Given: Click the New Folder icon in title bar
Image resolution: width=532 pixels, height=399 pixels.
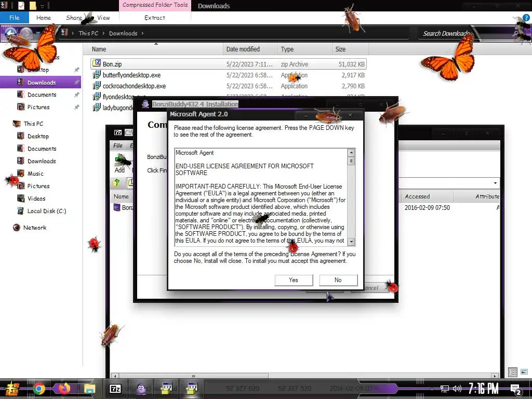Looking at the screenshot, I should click(33, 5).
